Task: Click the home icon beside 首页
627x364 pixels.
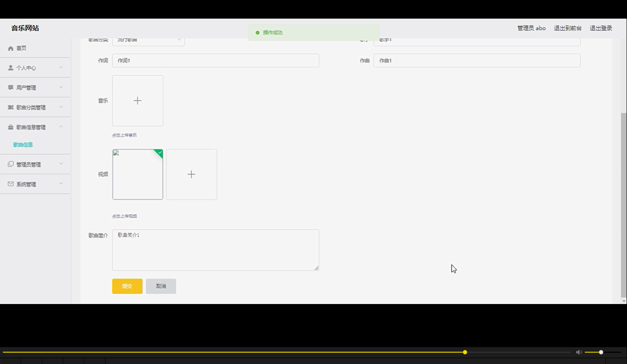Action: point(11,48)
